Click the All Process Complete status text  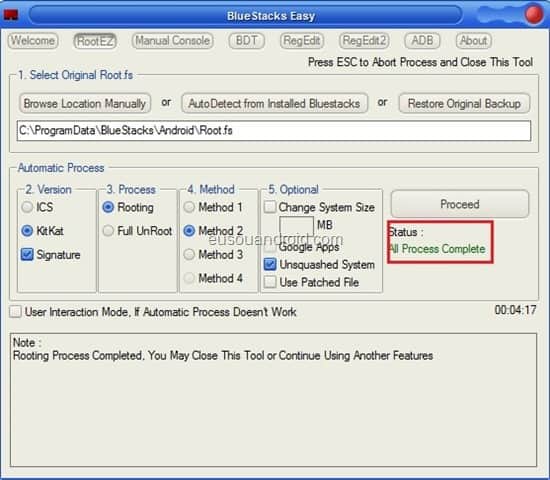(437, 249)
